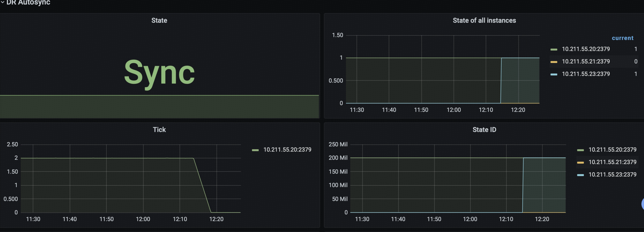Open the State ID panel title menu
This screenshot has height=232, width=644.
click(484, 130)
